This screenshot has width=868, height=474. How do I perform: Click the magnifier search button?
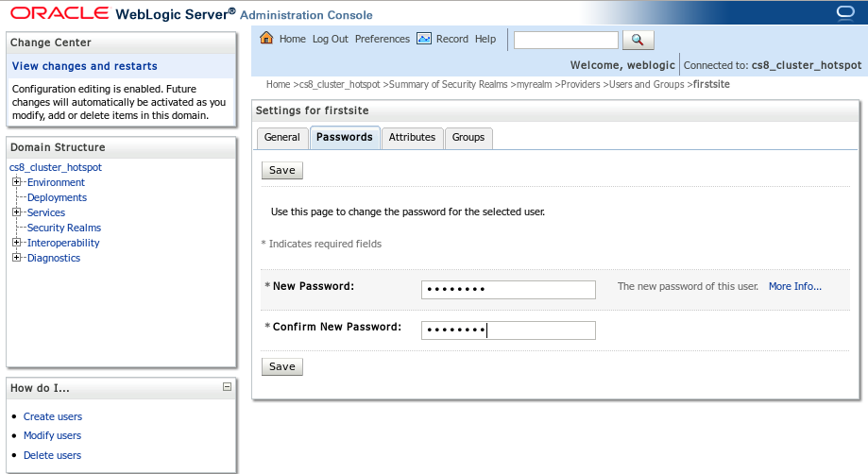(638, 40)
